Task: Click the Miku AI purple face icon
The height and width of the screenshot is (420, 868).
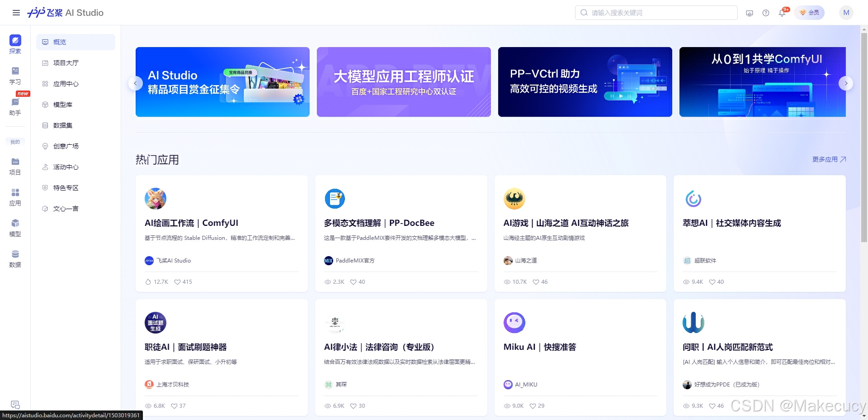Action: coord(514,323)
